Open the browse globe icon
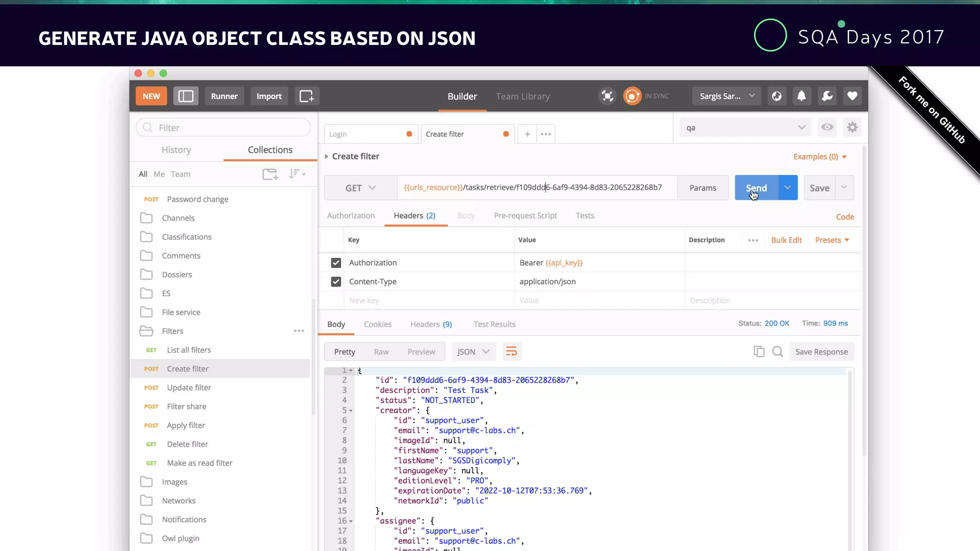 (x=777, y=96)
